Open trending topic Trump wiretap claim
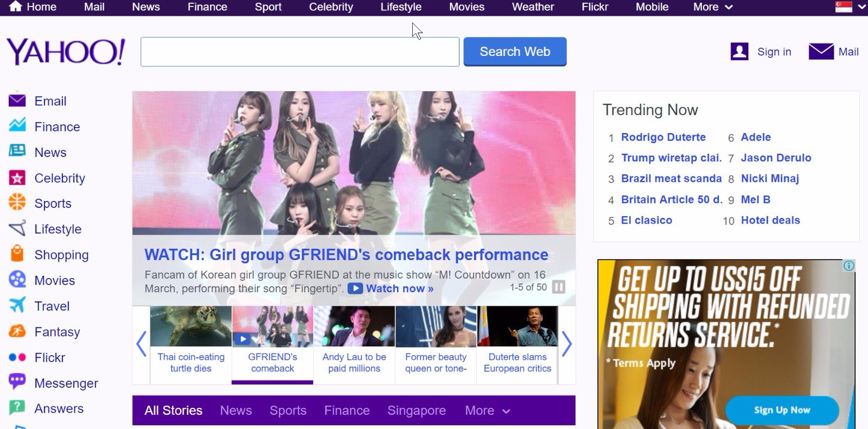The height and width of the screenshot is (429, 868). [671, 157]
